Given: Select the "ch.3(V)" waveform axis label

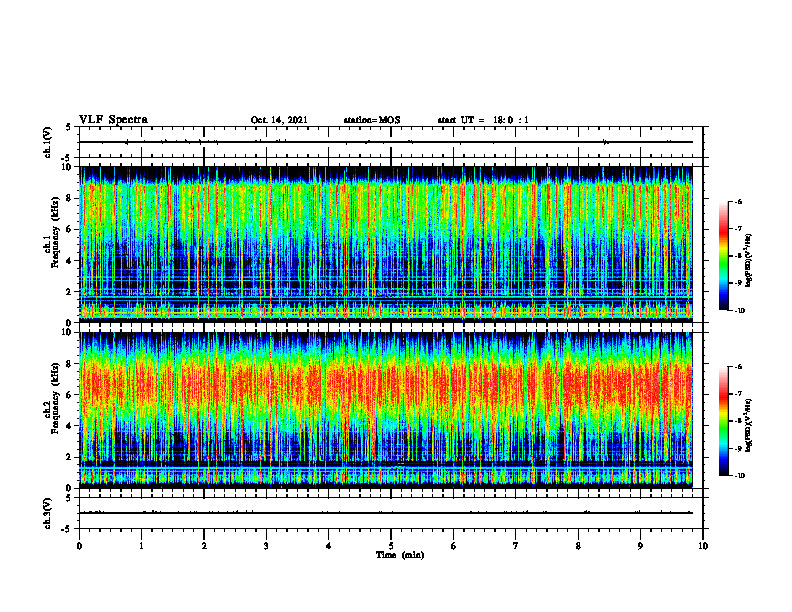Looking at the screenshot, I should pos(47,513).
